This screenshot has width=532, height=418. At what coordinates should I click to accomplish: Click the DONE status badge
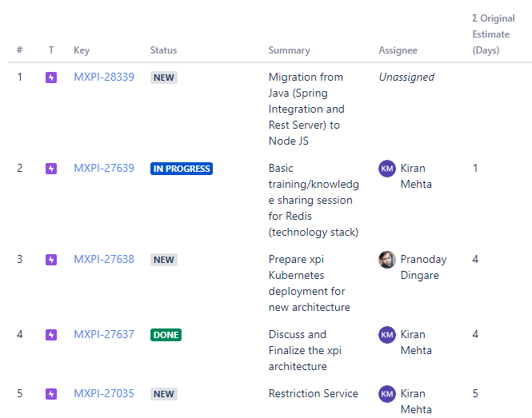(166, 335)
